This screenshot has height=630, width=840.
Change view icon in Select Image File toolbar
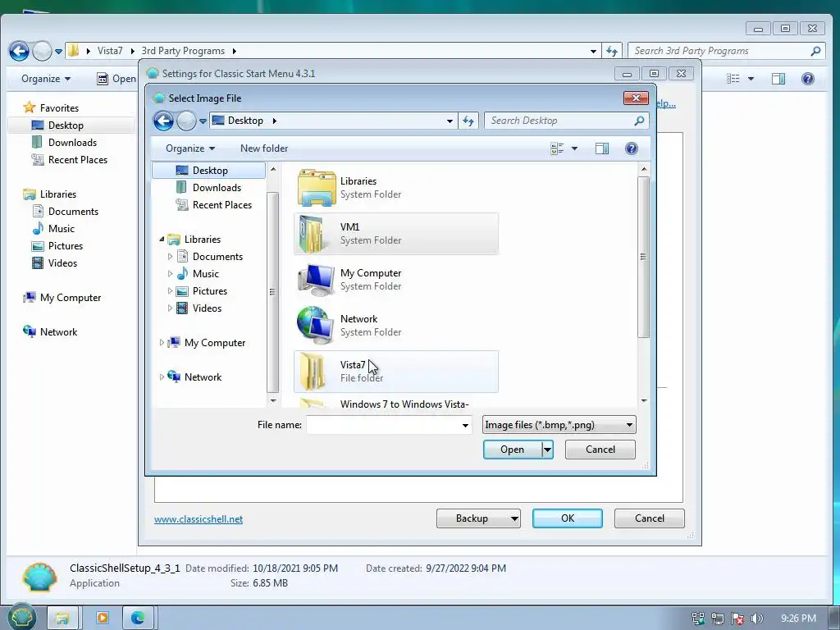pos(557,148)
